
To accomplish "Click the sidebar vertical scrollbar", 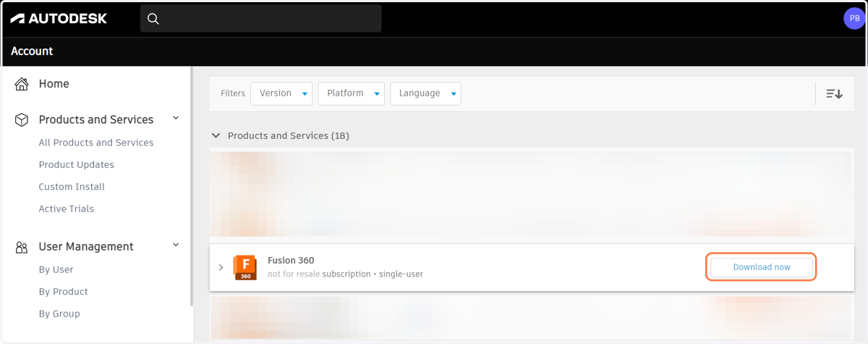I will pos(191,187).
